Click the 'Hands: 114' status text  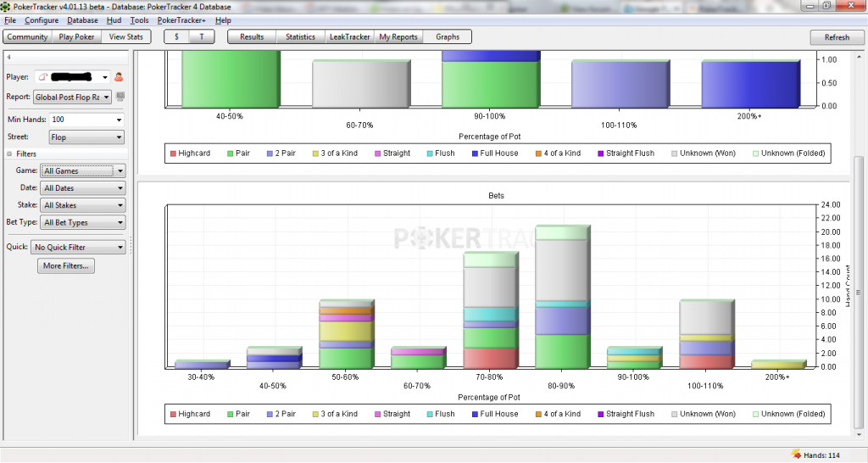click(821, 455)
